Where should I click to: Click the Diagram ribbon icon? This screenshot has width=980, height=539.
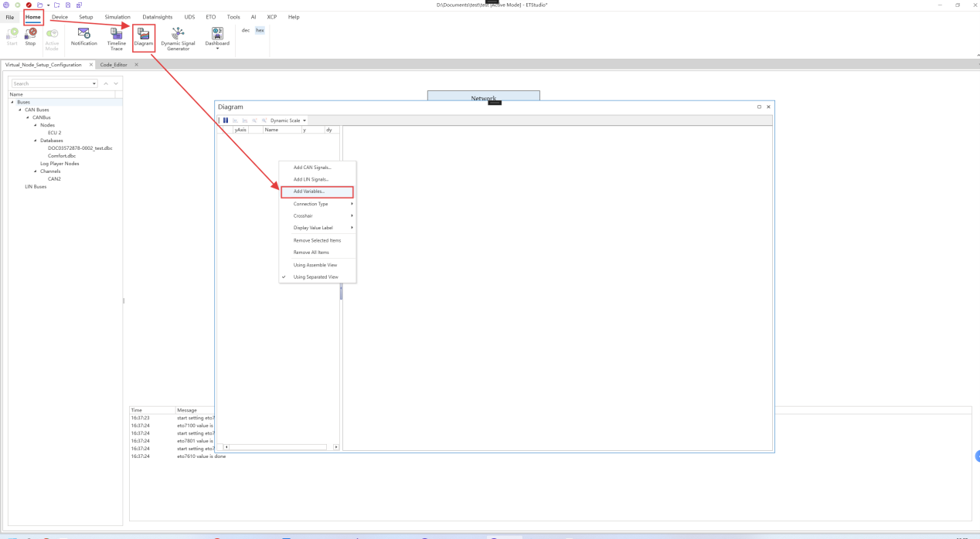pos(144,36)
